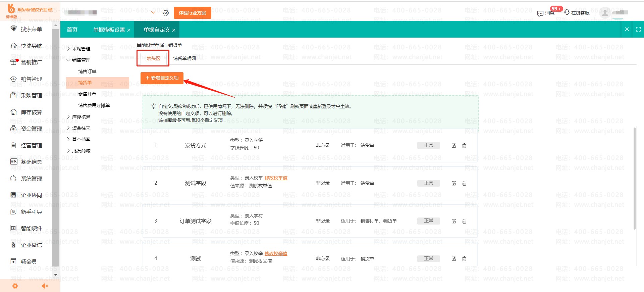Click trash icon for row 4 测试
The width and height of the screenshot is (644, 292).
point(464,259)
